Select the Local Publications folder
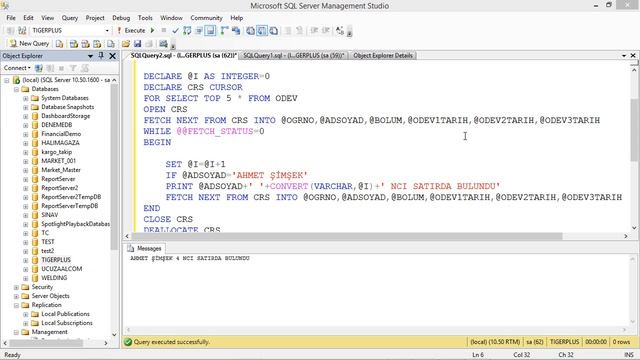The width and height of the screenshot is (640, 360). (x=65, y=314)
